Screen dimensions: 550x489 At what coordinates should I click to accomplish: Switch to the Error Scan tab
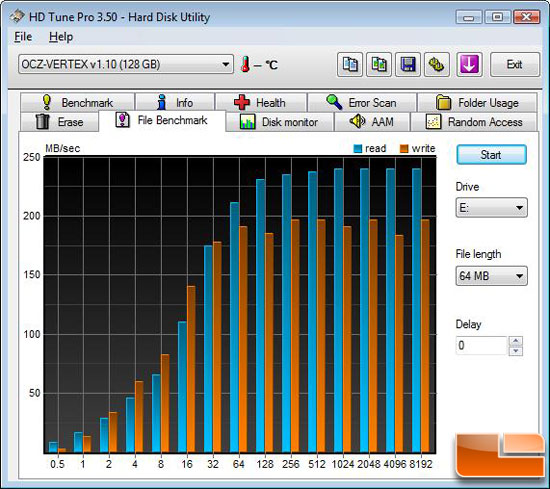(x=362, y=103)
